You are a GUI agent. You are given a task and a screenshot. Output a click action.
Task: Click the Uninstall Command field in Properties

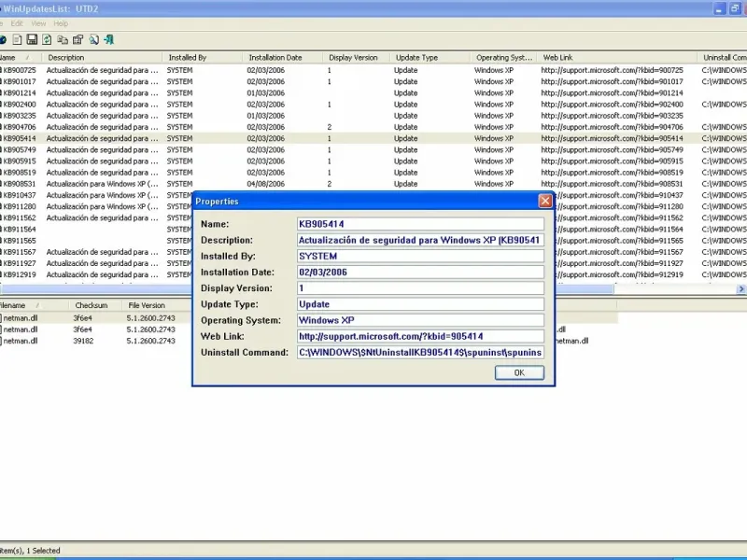pyautogui.click(x=420, y=353)
